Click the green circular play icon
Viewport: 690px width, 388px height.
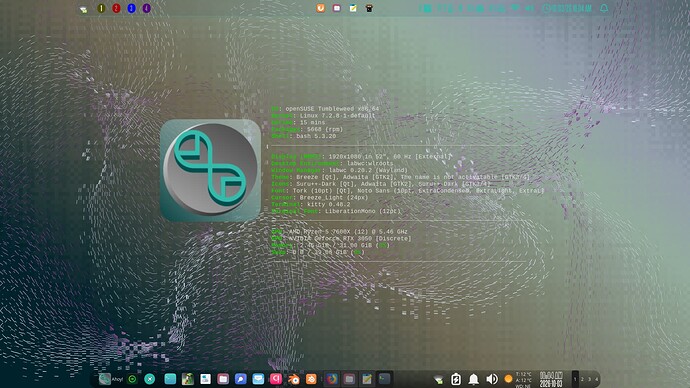click(x=132, y=379)
